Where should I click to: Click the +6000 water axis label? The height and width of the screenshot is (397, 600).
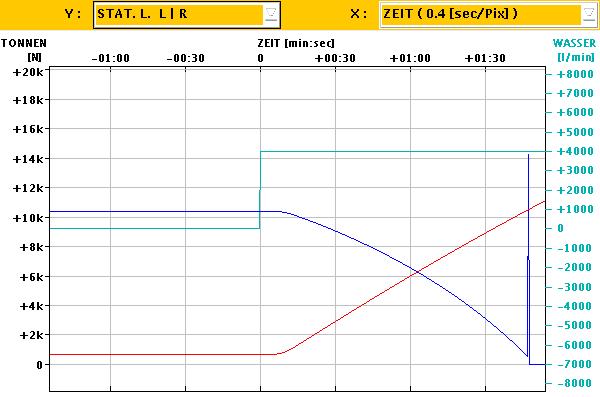click(x=575, y=112)
